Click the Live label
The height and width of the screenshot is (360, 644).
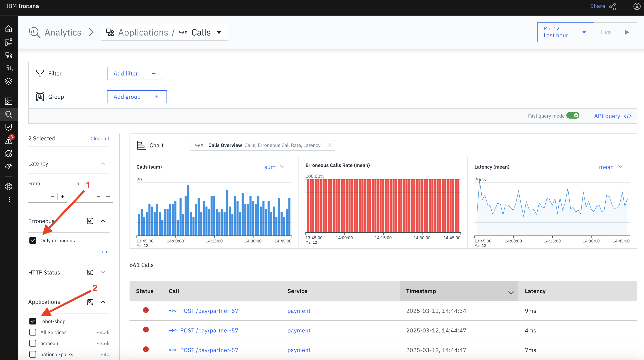coord(606,32)
